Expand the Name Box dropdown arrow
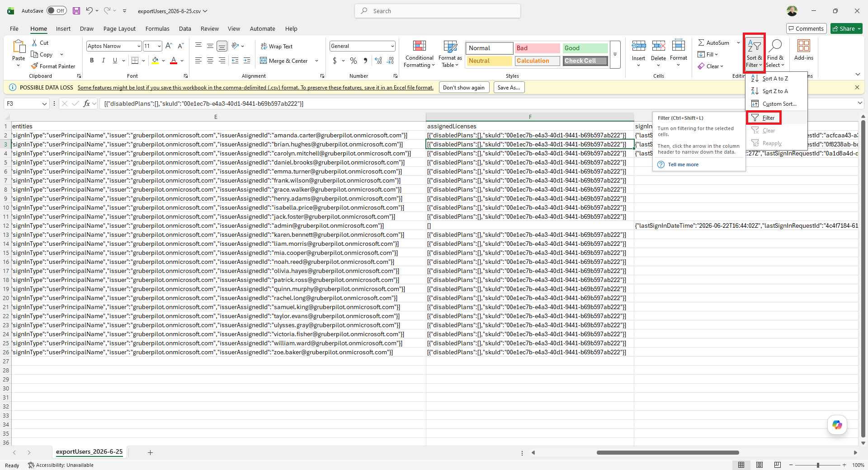The width and height of the screenshot is (868, 470). click(44, 103)
